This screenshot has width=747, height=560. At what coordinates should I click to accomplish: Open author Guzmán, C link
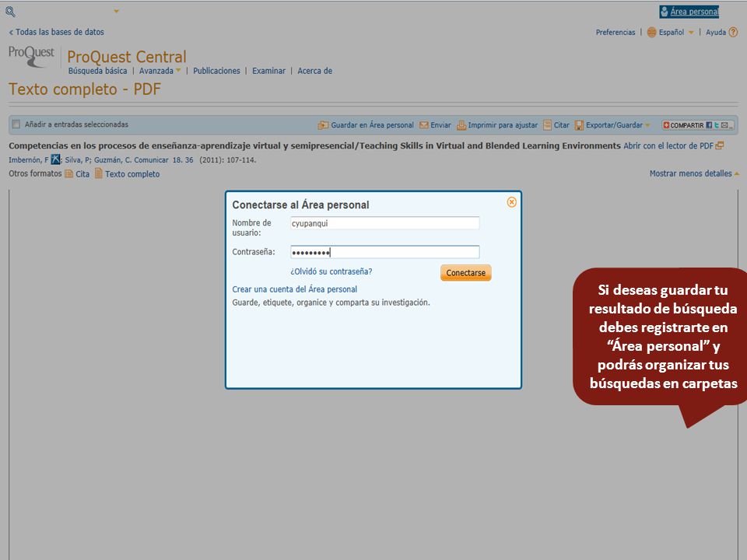(x=112, y=160)
